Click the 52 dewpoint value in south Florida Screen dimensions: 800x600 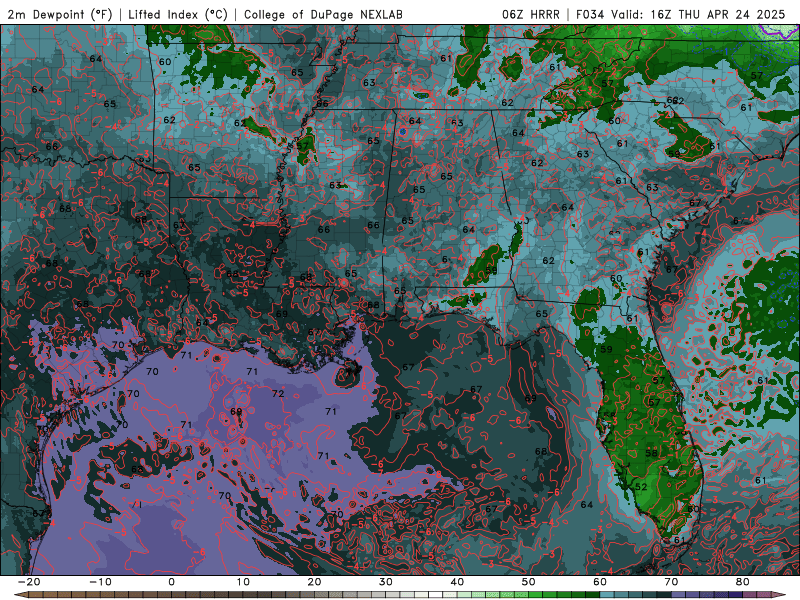pyautogui.click(x=641, y=487)
